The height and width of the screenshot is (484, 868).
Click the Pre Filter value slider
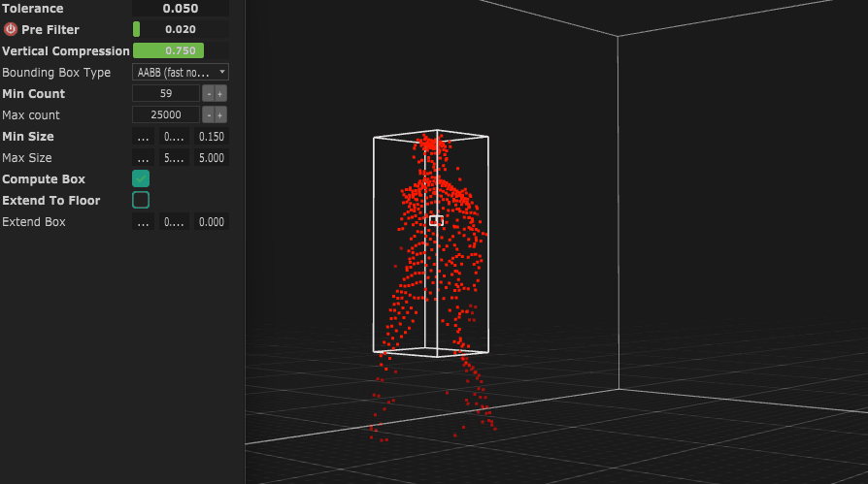click(181, 30)
